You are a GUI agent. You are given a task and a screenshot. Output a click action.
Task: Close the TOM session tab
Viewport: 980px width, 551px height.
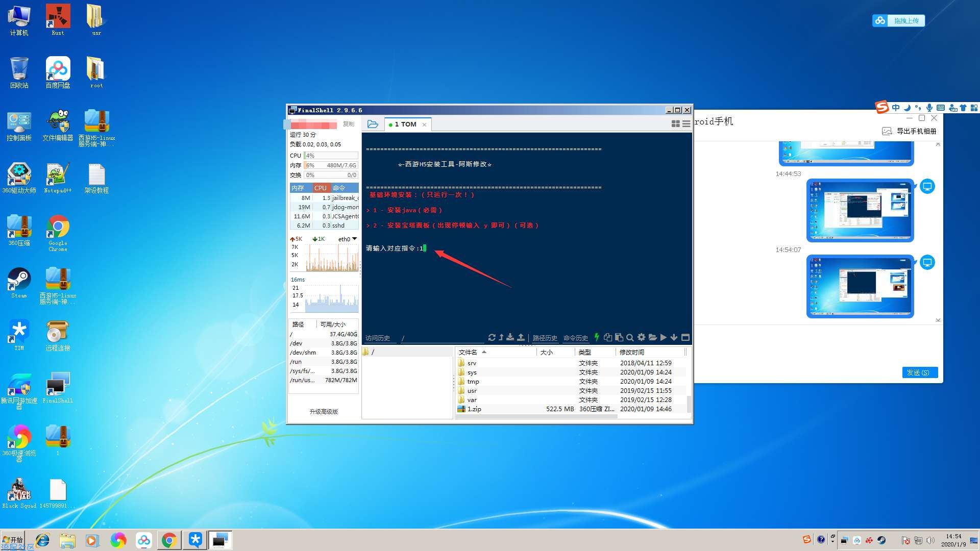(424, 124)
